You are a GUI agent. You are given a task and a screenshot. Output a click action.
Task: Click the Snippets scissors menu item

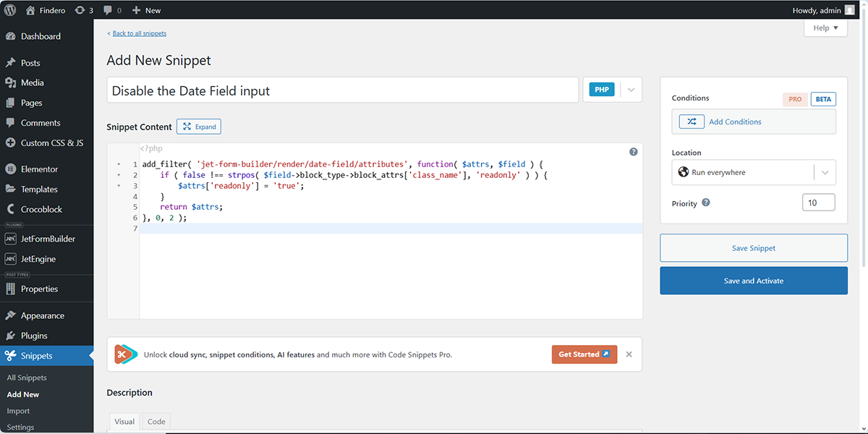click(46, 356)
